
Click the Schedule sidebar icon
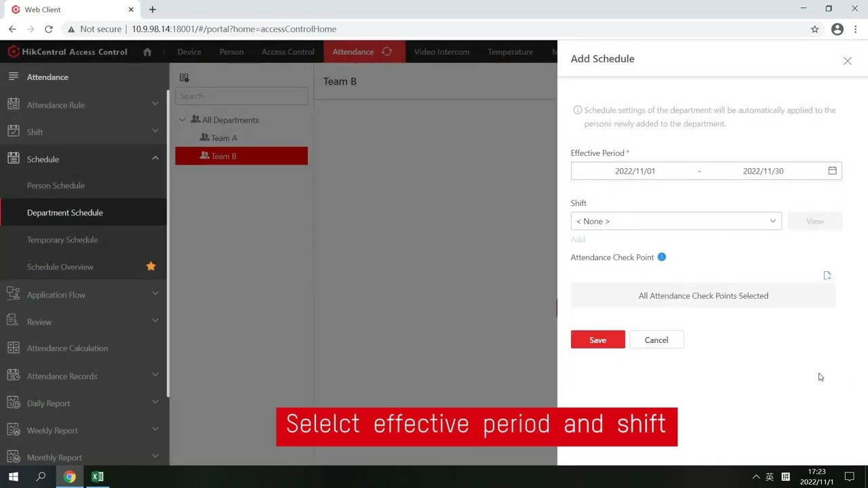(14, 159)
